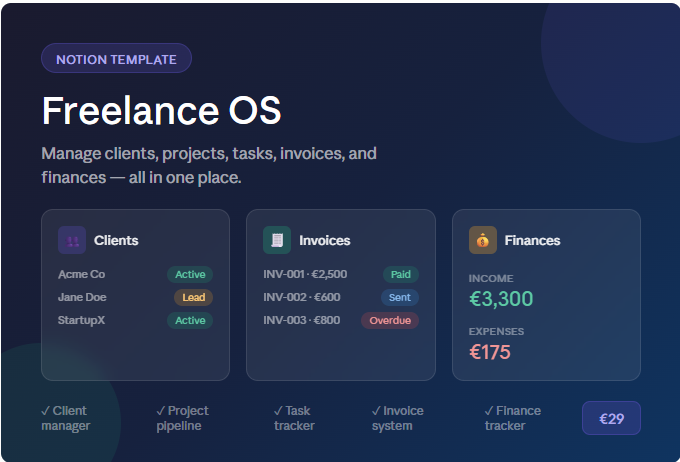This screenshot has height=462, width=680.
Task: Click the EXPENSES label
Action: 497,331
